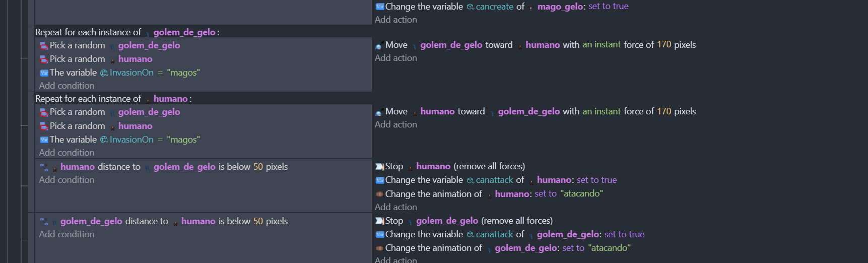This screenshot has height=263, width=868.
Task: Click the distance condition icon for humano to golem_de_gelo
Action: [44, 167]
